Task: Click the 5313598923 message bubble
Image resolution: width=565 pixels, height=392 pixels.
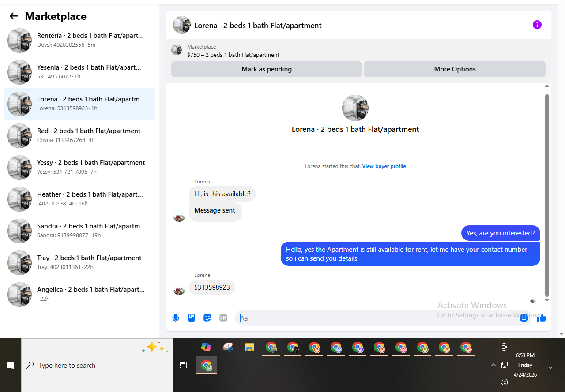Action: 212,287
